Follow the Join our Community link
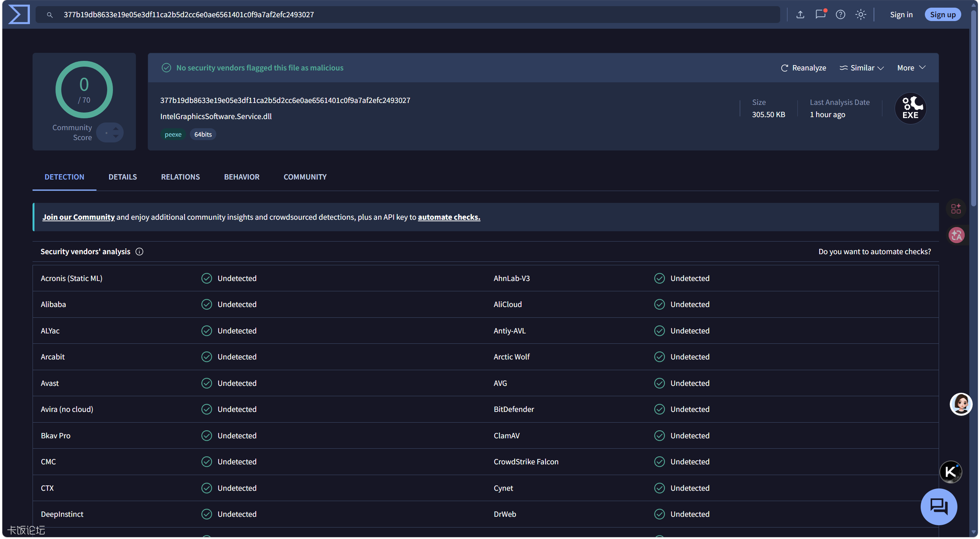980x539 pixels. 78,217
